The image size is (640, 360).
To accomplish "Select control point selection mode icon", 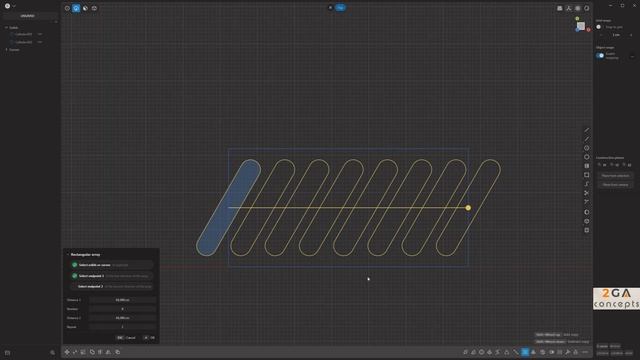I will (67, 8).
